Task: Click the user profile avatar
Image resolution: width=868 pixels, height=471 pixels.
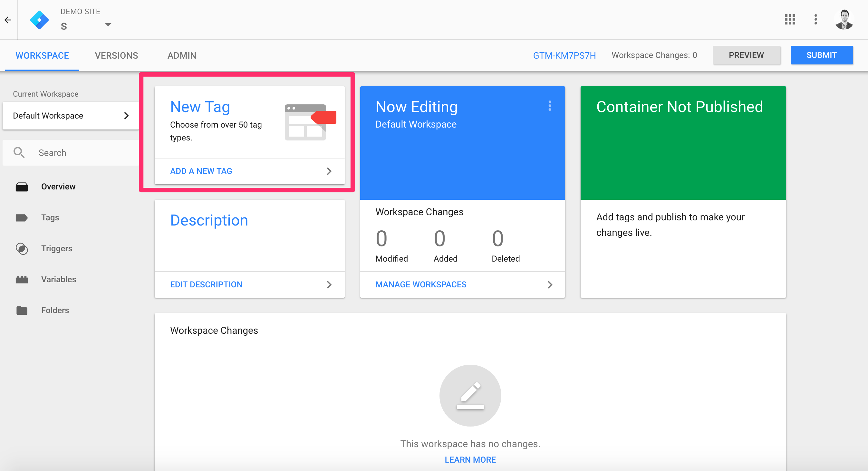Action: click(844, 20)
